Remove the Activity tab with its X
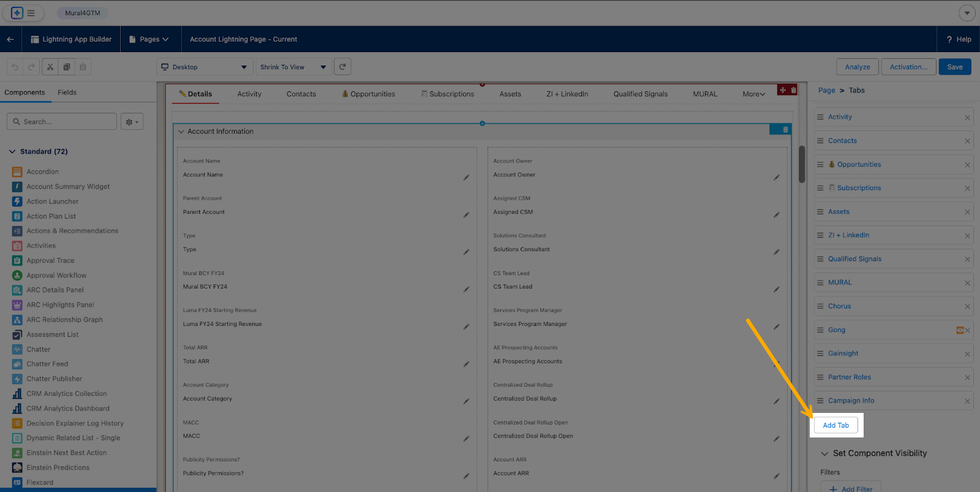Screen dimensions: 980x492 pos(968,118)
